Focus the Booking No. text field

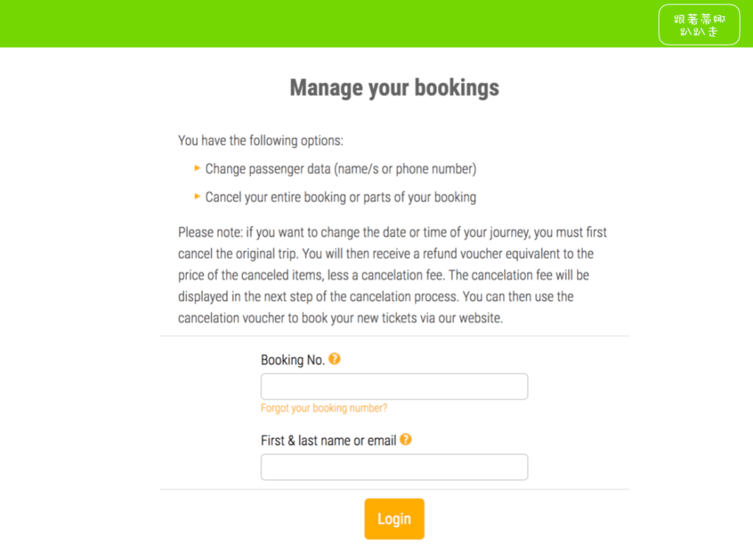(x=394, y=386)
